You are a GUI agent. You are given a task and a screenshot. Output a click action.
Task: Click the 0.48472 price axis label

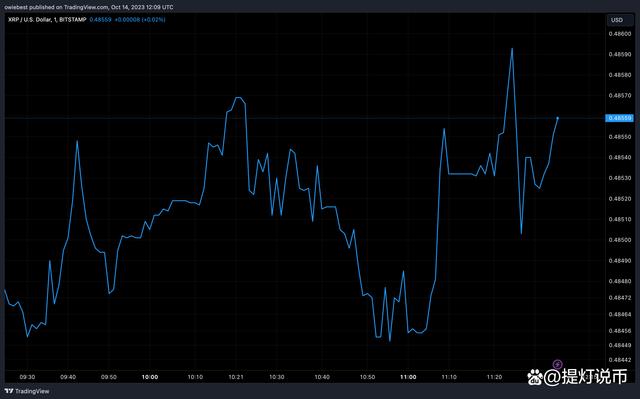coord(620,298)
